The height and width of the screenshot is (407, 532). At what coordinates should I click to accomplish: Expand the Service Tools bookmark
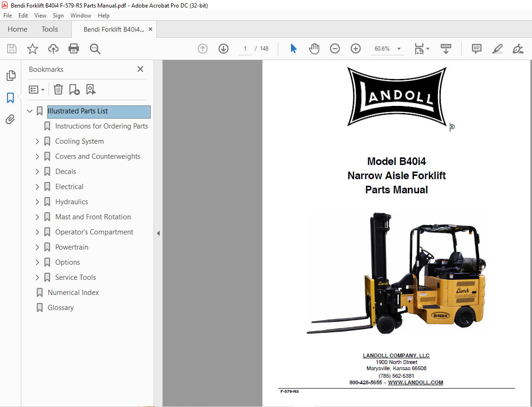37,277
